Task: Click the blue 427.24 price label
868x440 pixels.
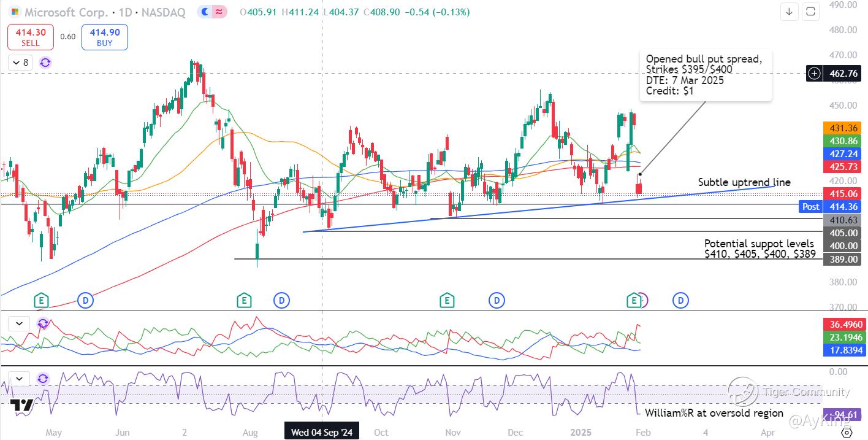Action: click(x=843, y=153)
